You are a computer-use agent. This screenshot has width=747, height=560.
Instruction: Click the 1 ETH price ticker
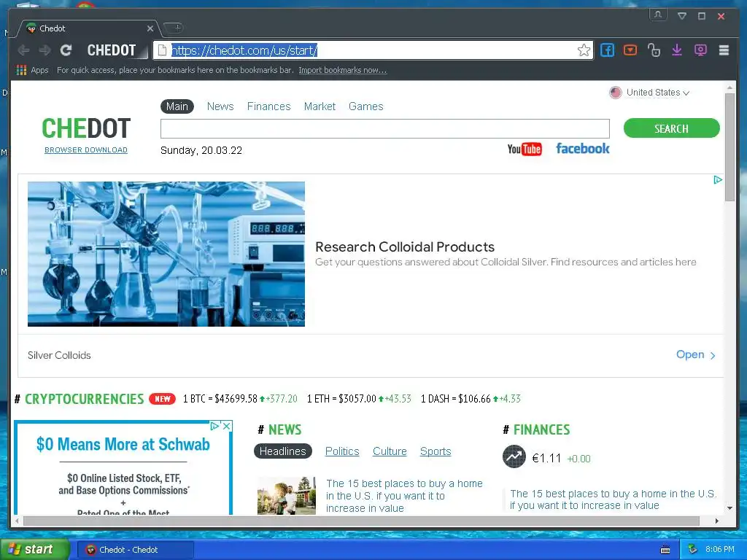point(359,399)
